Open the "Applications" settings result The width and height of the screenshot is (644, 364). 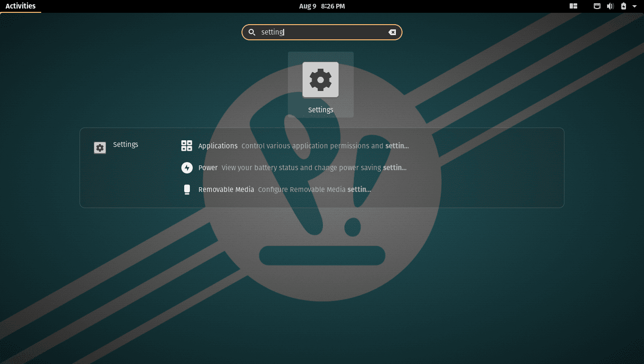point(218,146)
